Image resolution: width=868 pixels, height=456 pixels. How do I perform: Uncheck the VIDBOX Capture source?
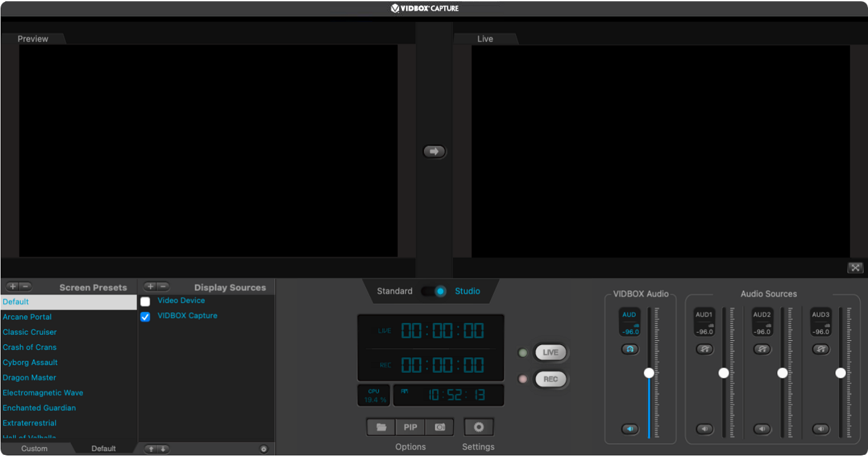[x=145, y=317]
